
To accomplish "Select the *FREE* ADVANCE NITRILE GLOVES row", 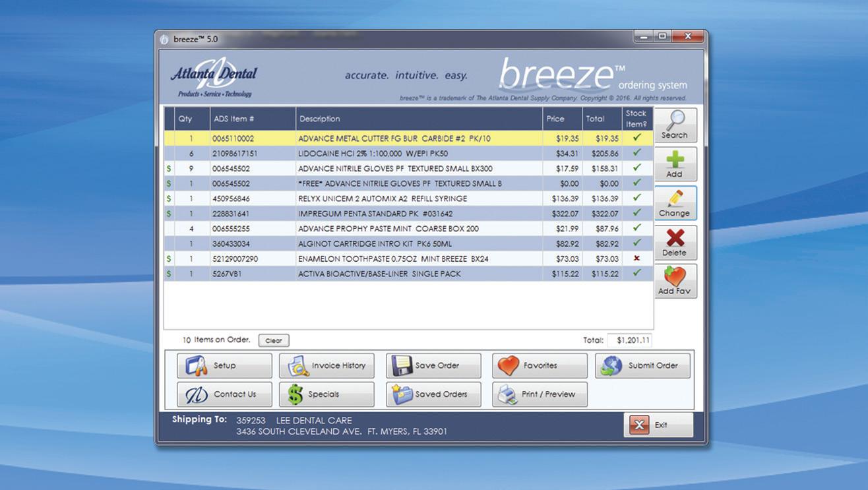I will (x=408, y=183).
